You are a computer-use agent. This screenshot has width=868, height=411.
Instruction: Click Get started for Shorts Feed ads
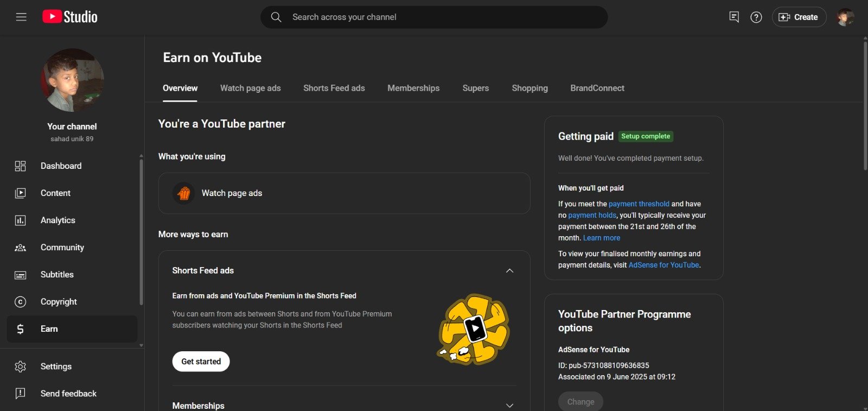[201, 362]
